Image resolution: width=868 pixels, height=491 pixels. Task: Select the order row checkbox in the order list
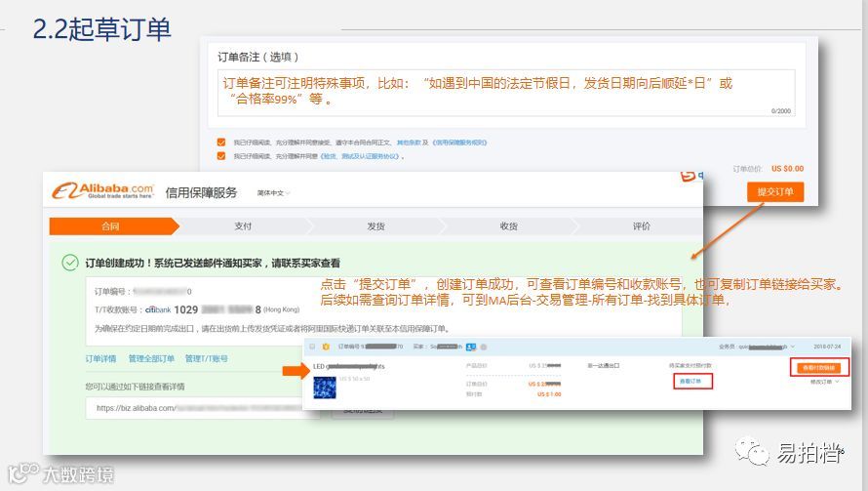312,347
